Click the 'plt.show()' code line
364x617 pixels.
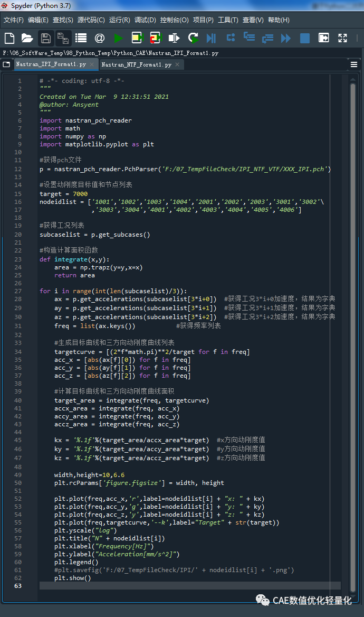tap(73, 578)
